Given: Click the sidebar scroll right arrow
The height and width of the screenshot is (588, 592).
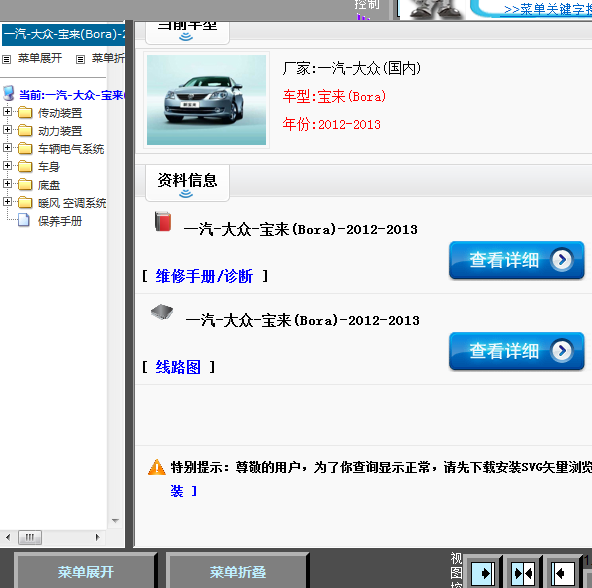Looking at the screenshot, I should click(x=97, y=537).
